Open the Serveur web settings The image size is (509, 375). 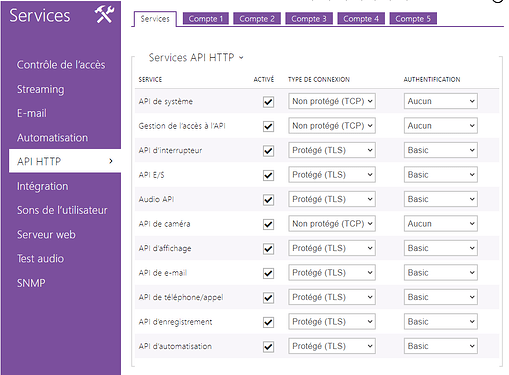point(46,235)
